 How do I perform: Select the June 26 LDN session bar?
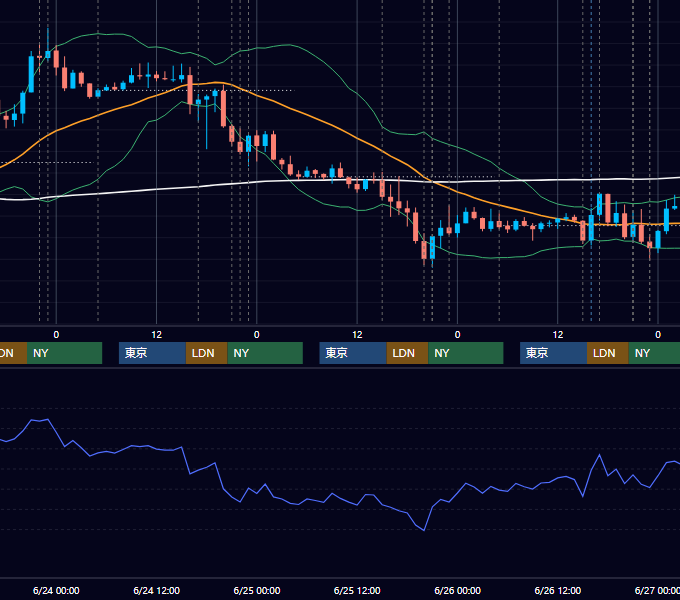click(x=608, y=353)
